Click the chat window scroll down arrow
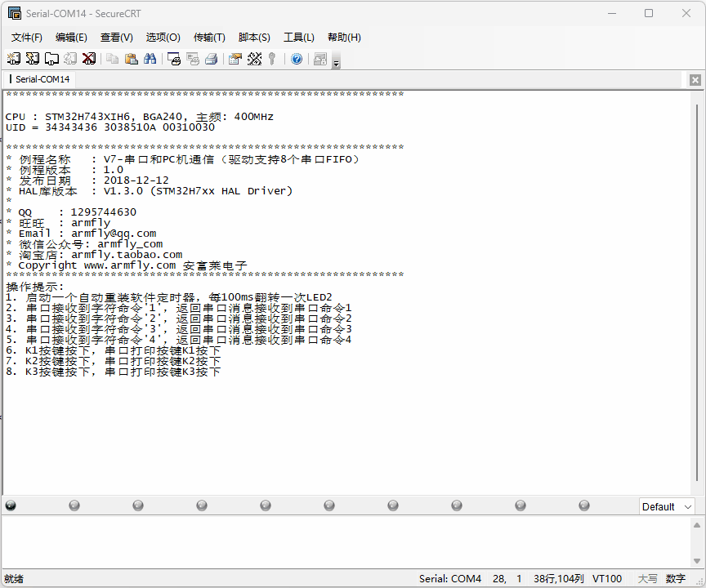Image resolution: width=706 pixels, height=588 pixels. point(696,561)
